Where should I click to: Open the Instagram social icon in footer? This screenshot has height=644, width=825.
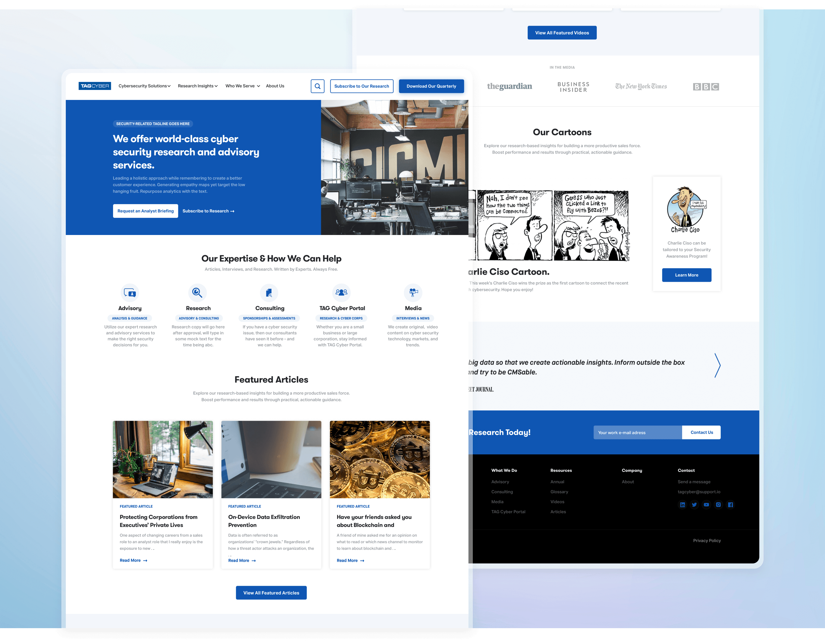click(718, 505)
